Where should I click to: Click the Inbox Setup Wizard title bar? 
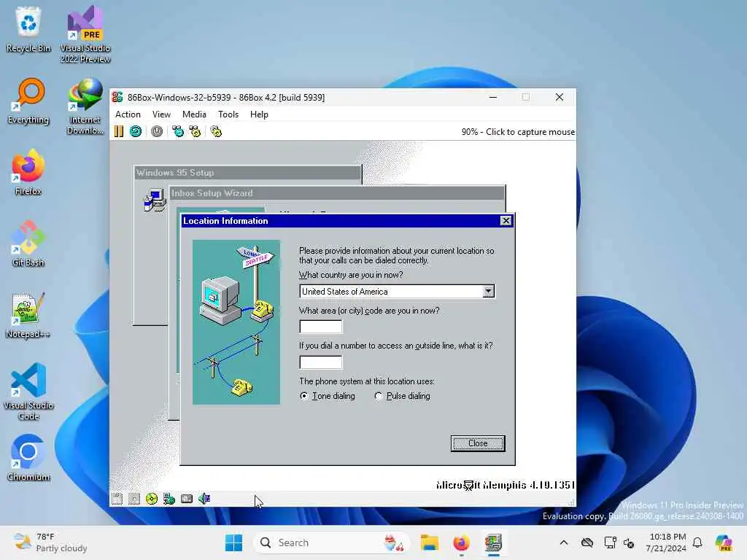point(337,192)
